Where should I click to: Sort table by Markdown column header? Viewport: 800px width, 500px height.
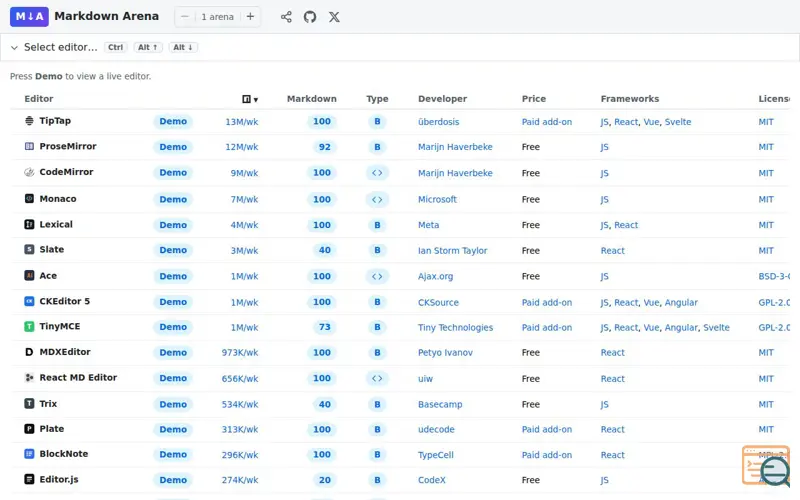(x=312, y=99)
